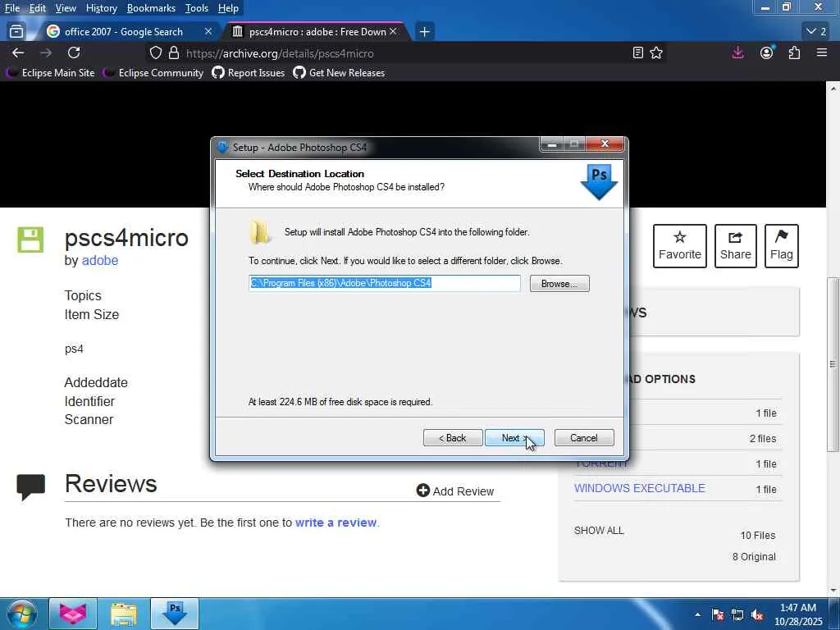Open the adobe uploader link
This screenshot has width=840, height=630.
(99, 260)
